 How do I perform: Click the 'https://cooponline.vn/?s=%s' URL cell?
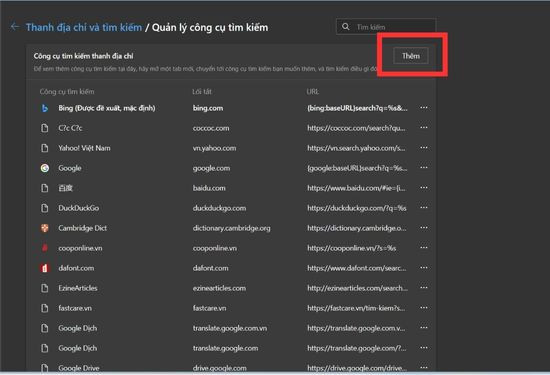pos(351,248)
